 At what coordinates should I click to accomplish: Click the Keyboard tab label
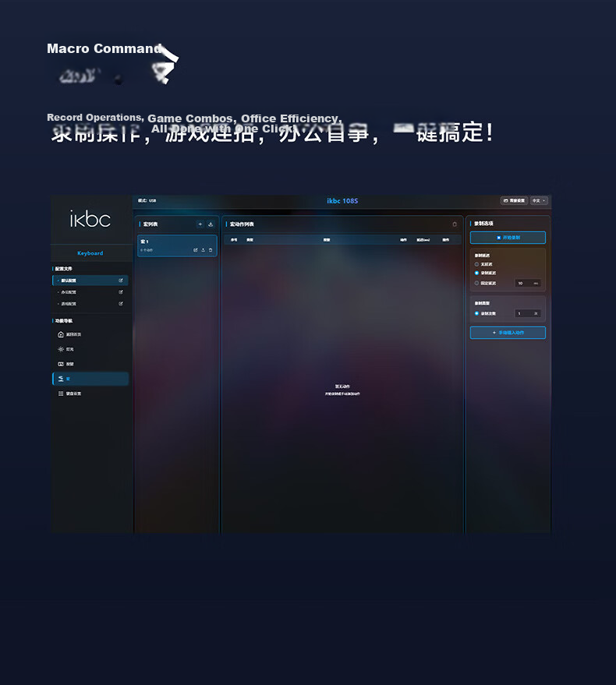pyautogui.click(x=90, y=253)
